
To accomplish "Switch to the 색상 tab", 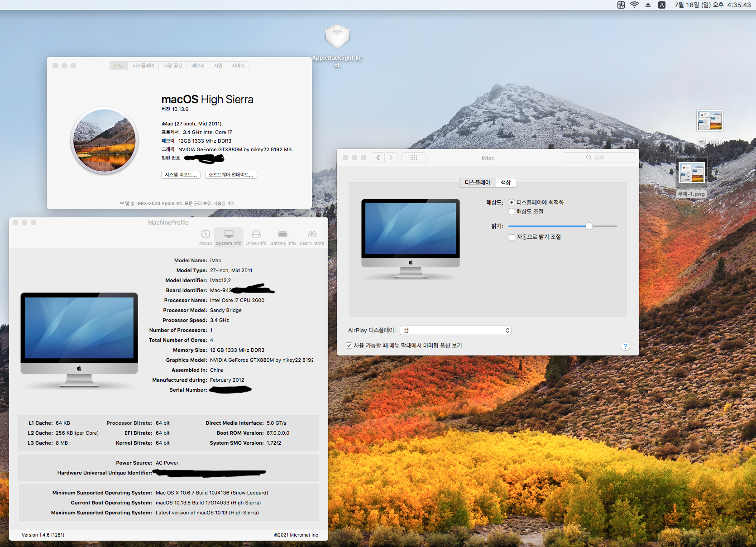I will [x=506, y=182].
